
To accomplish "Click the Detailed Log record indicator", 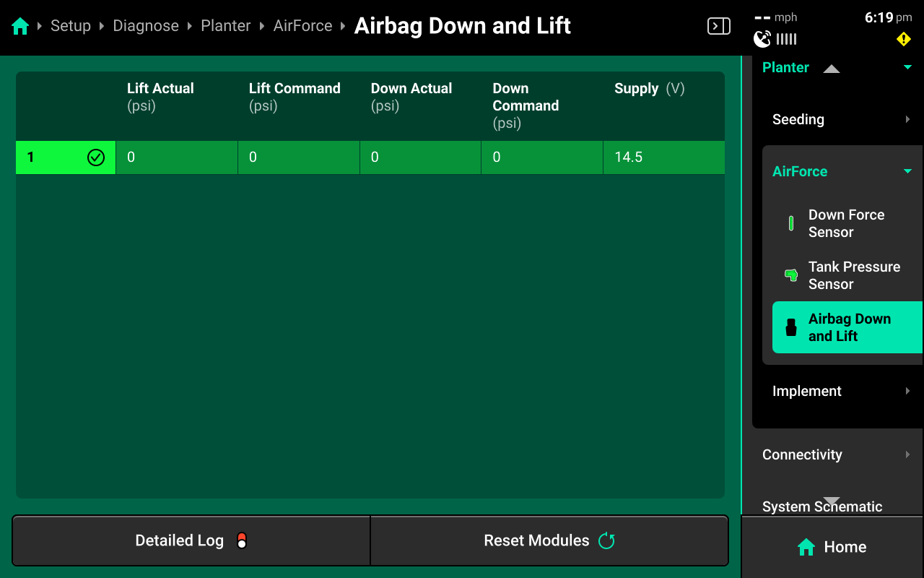I will pyautogui.click(x=242, y=540).
